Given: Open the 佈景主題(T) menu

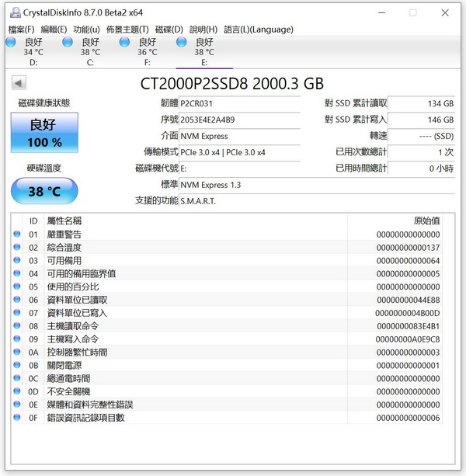Looking at the screenshot, I should pos(127,30).
